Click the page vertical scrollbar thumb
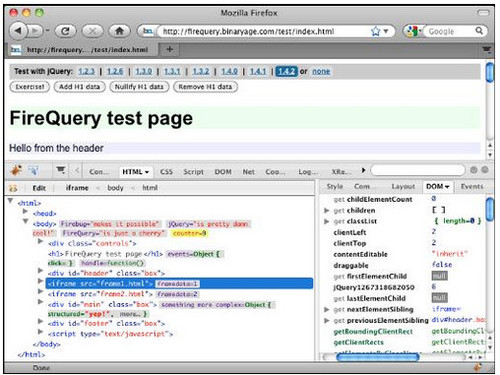Image resolution: width=500 pixels, height=375 pixels. 490,72
